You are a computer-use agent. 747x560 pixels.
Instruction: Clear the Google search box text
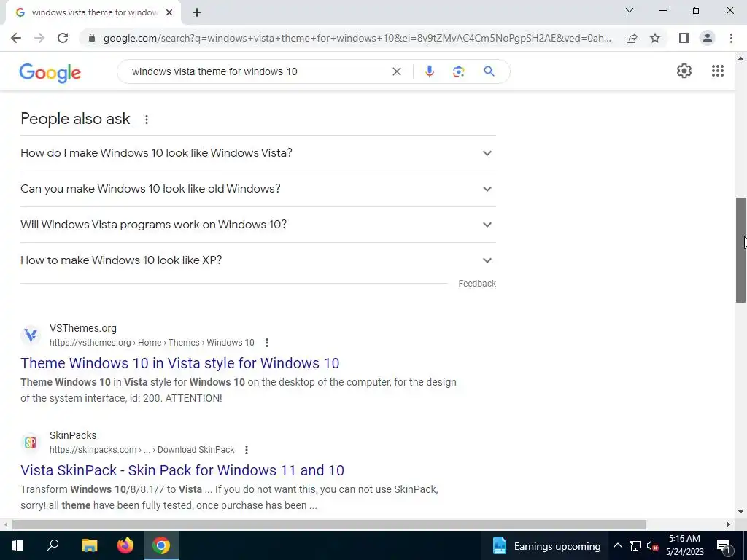coord(396,71)
